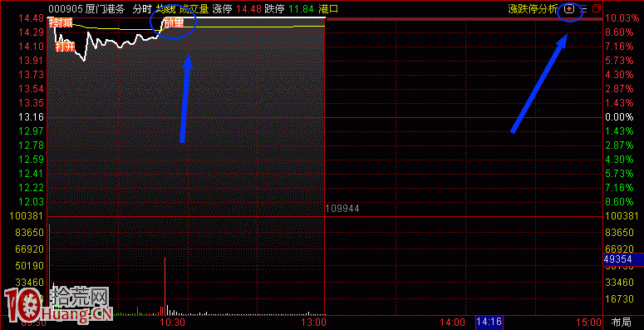Viewport: 644px width, 330px height.
Task: Click the 11.84 limit-down price
Action: 301,8
